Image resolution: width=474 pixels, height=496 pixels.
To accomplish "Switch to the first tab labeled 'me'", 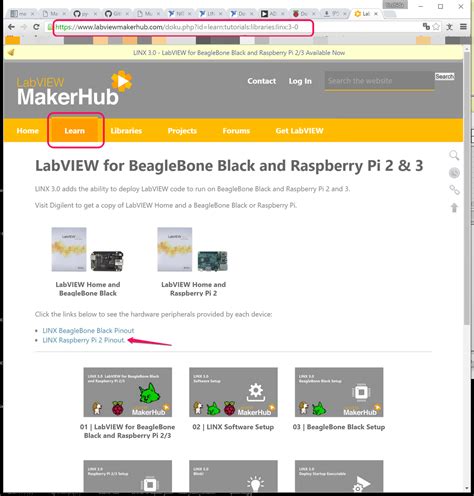I will [x=22, y=14].
